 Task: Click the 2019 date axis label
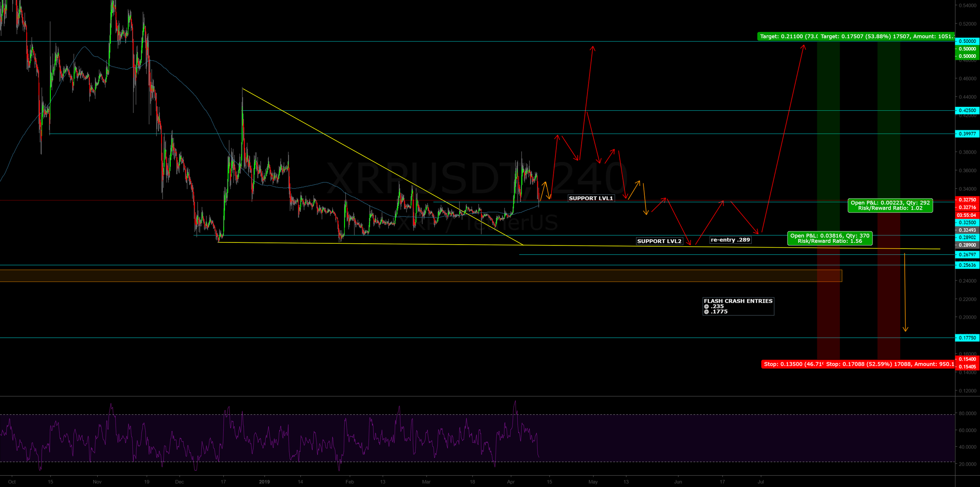264,482
